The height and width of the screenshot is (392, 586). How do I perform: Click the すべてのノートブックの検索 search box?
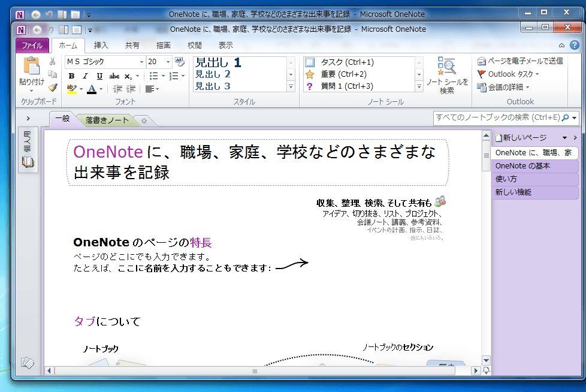coord(498,117)
